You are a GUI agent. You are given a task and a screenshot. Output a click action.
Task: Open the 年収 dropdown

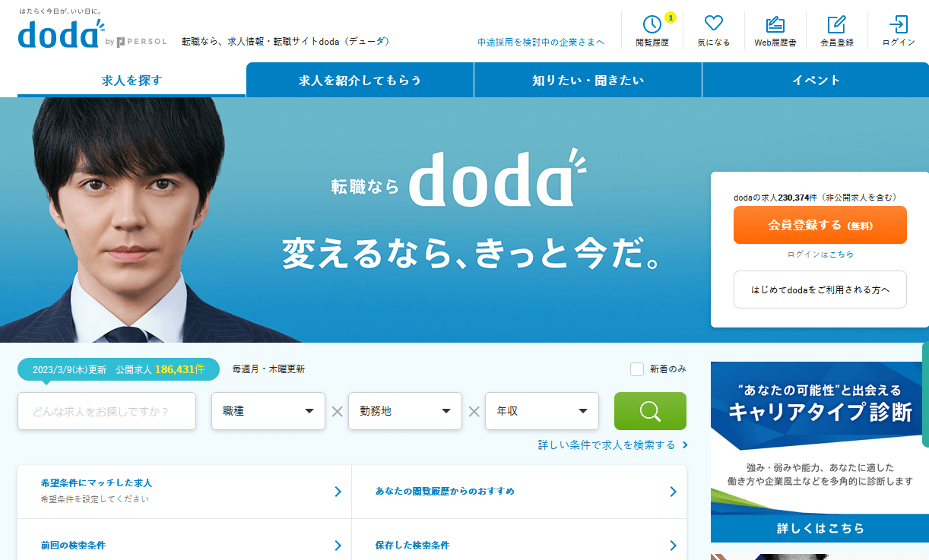542,411
